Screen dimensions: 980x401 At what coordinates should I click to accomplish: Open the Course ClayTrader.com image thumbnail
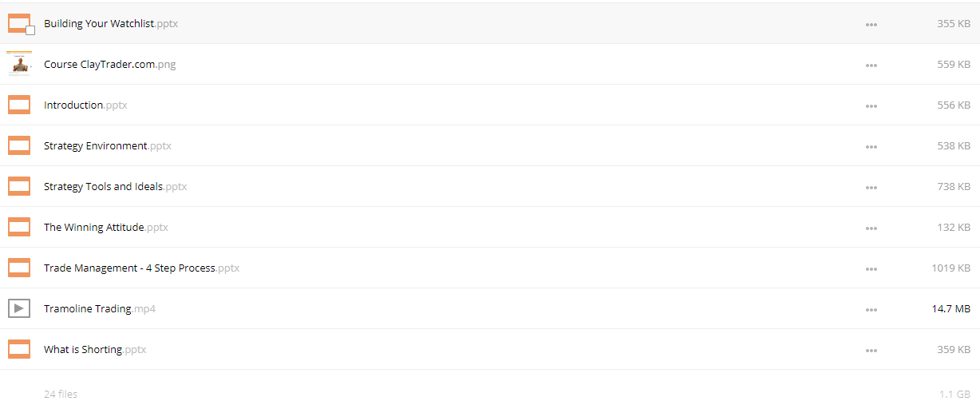pos(19,64)
